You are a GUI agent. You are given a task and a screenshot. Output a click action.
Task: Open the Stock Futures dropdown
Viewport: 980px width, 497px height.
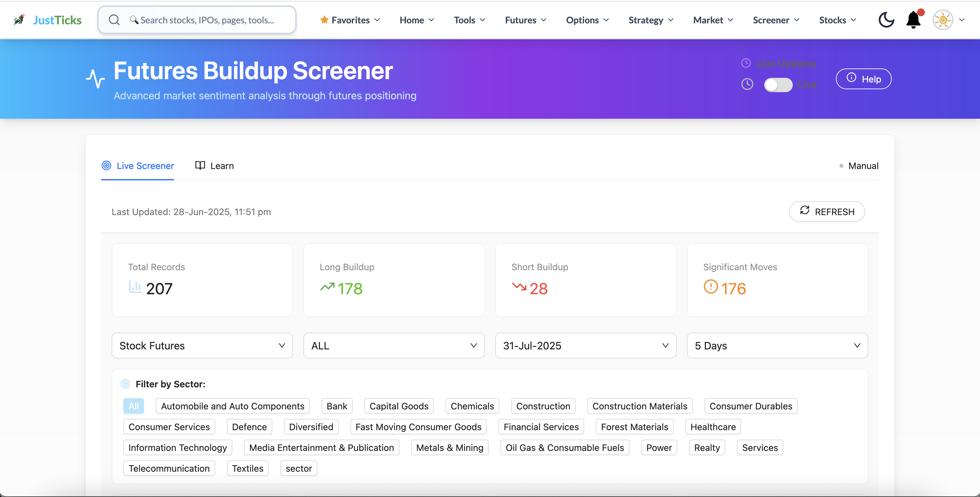pyautogui.click(x=202, y=345)
